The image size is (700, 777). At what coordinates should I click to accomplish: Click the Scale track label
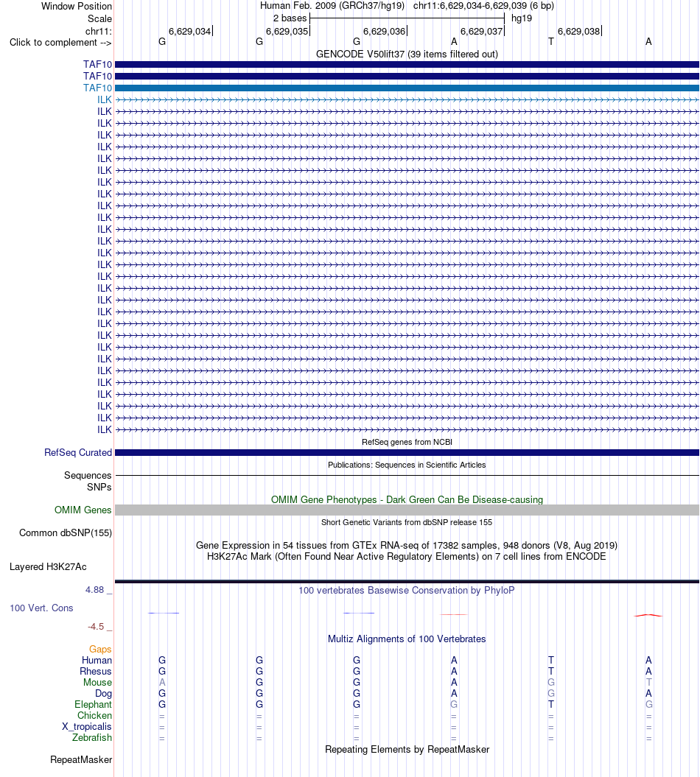99,19
